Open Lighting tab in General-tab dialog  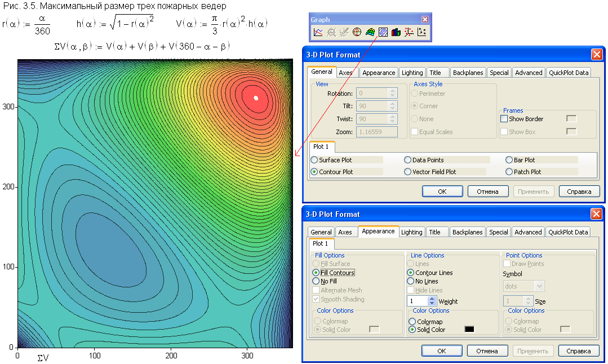click(412, 73)
